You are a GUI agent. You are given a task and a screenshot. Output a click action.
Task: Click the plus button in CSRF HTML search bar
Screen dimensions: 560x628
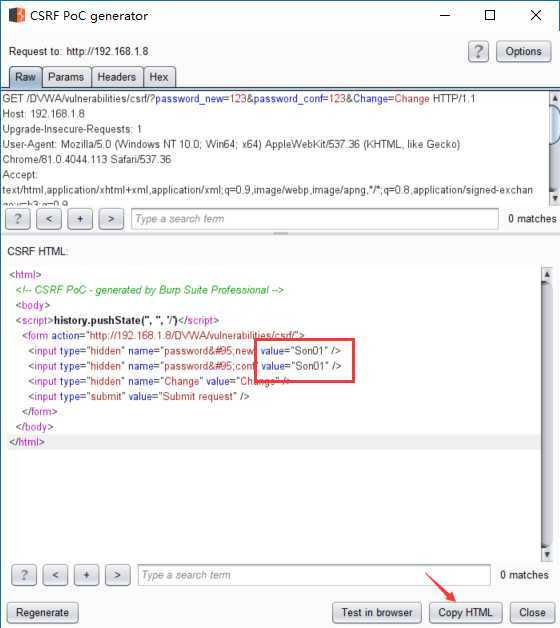(87, 575)
